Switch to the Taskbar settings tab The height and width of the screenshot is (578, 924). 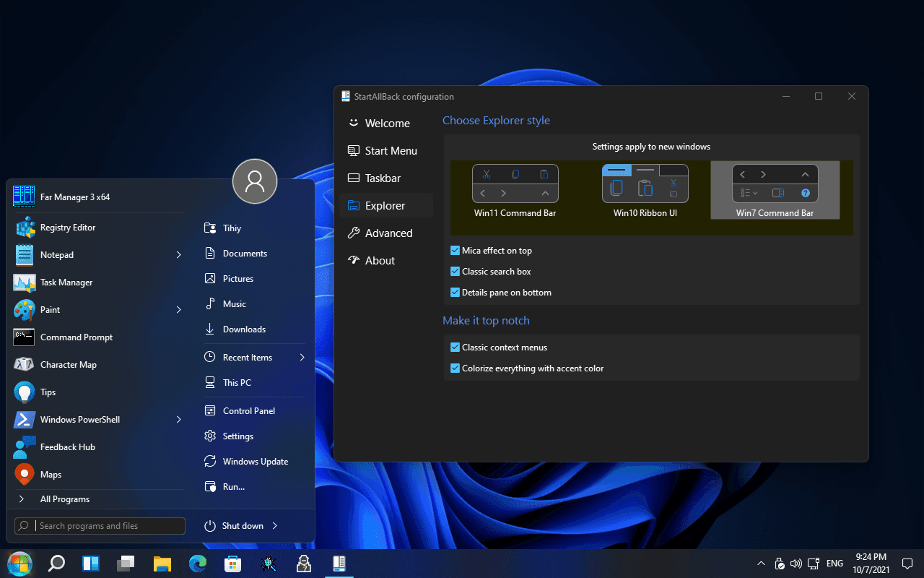pos(383,178)
